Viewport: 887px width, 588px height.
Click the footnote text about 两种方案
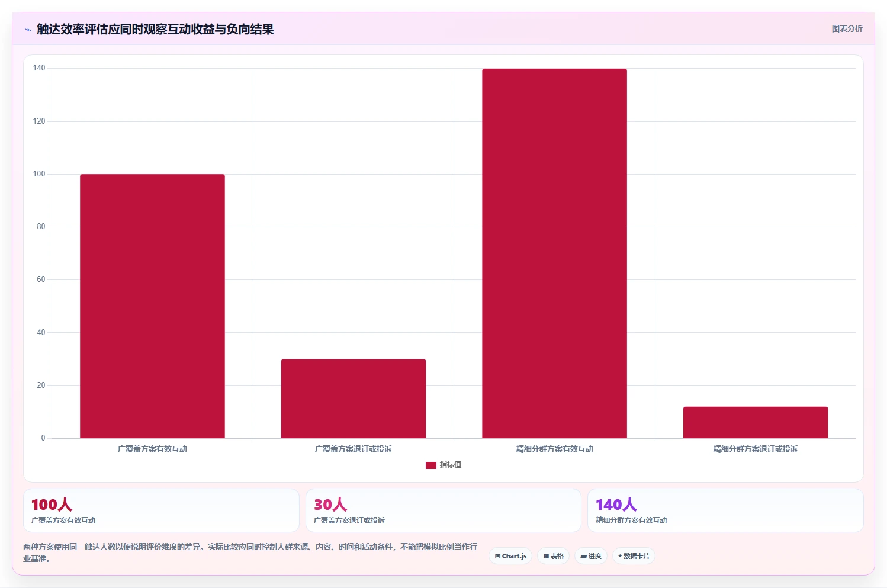click(250, 552)
